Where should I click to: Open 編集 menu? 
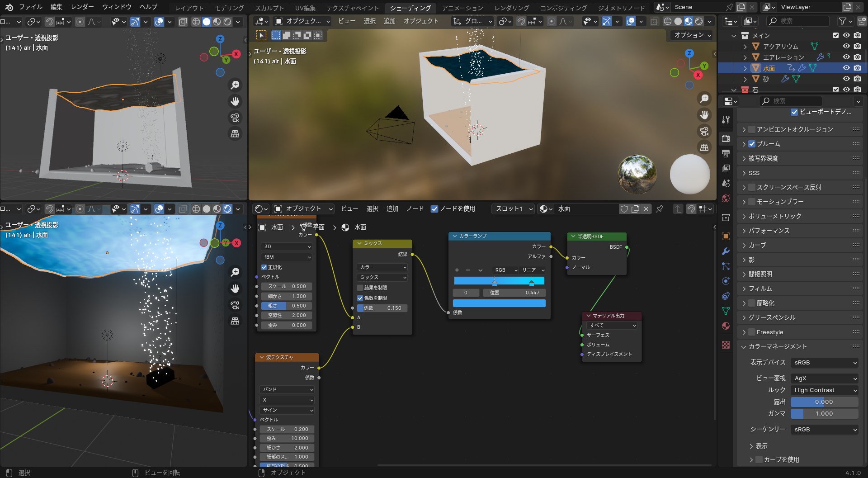click(57, 7)
